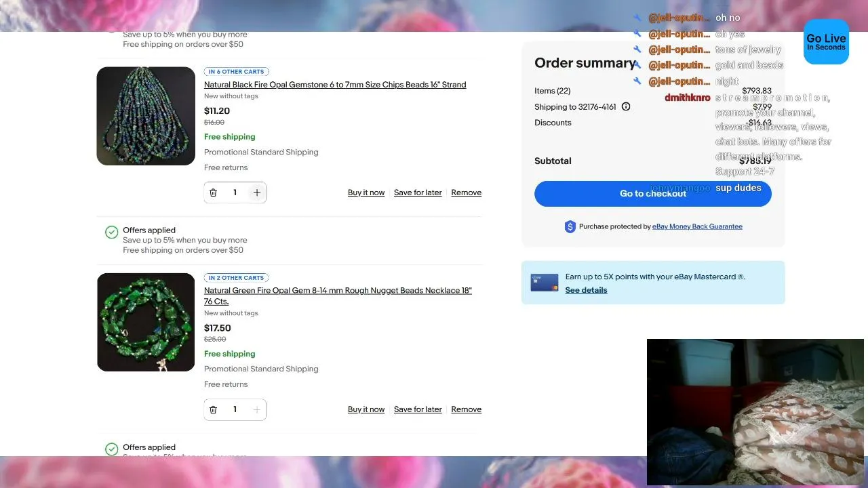Remove Green Fire Opal necklace from cart
868x488 pixels.
tap(467, 409)
